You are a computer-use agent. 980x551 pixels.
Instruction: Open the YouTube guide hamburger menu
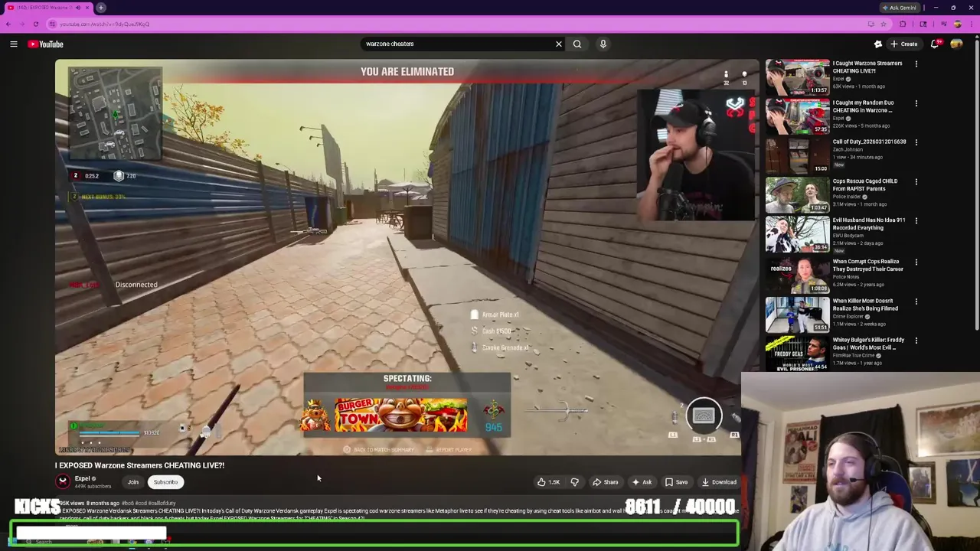point(14,44)
